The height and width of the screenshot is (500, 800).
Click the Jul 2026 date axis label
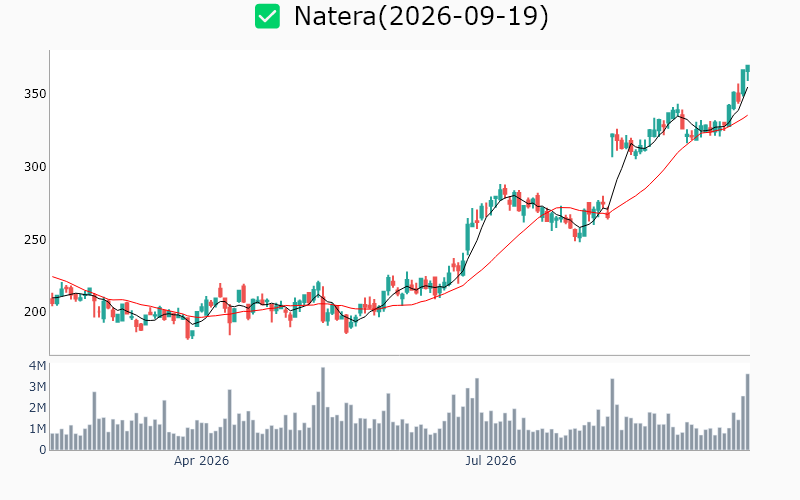[x=490, y=461]
